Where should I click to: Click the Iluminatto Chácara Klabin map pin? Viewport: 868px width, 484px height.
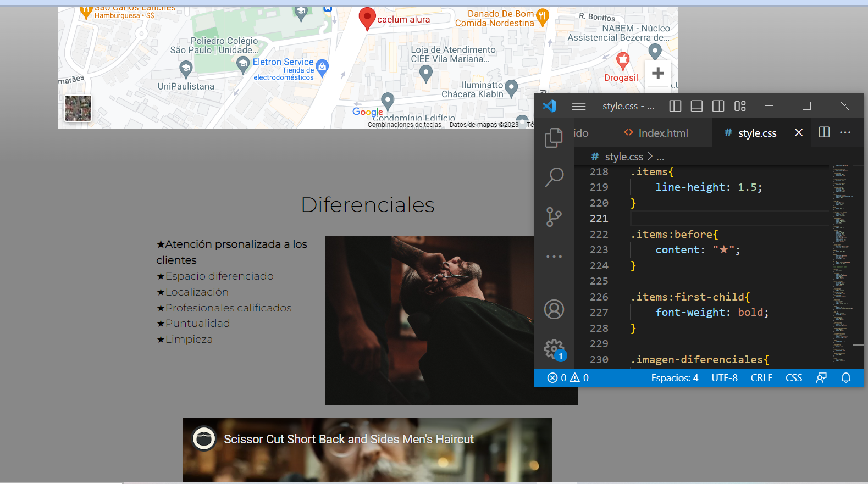pos(511,88)
